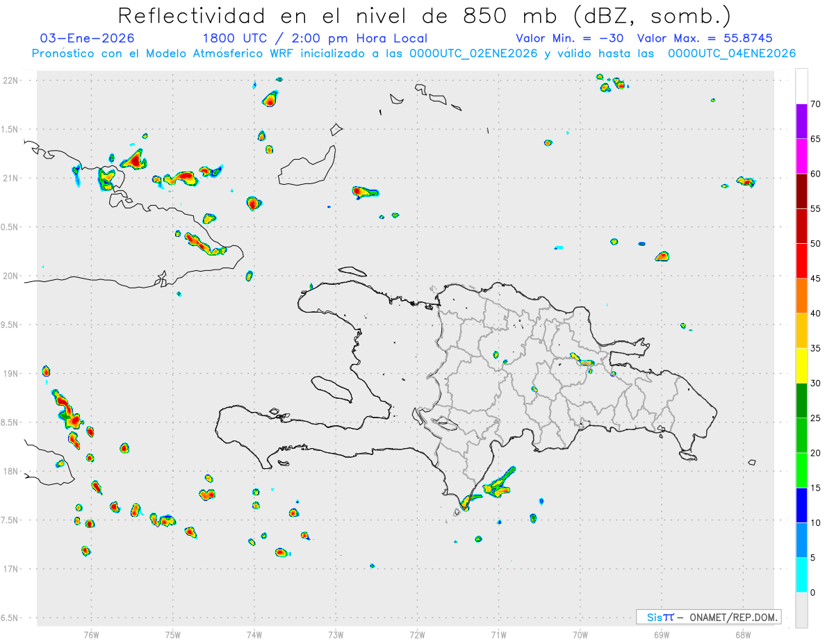Click the cyan 0–5 dBZ color bar segment
Viewport: 834px width, 644px height.
801,575
